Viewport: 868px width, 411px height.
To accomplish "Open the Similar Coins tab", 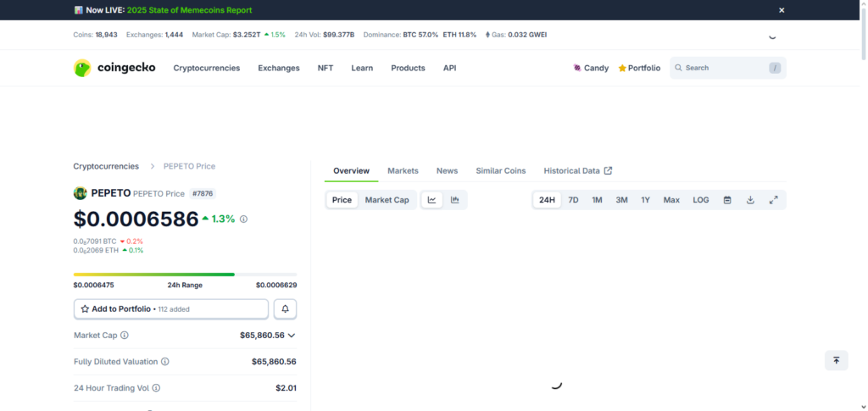I will pos(501,170).
